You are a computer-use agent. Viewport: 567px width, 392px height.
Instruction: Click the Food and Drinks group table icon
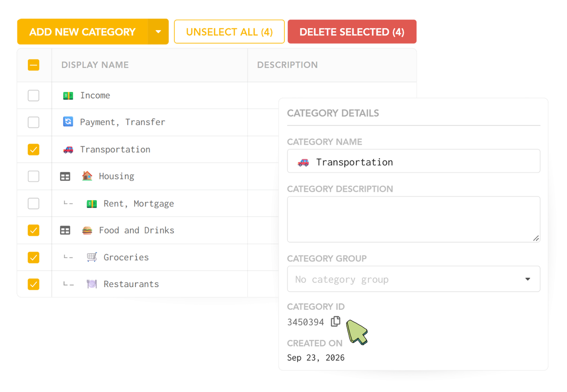tap(65, 230)
